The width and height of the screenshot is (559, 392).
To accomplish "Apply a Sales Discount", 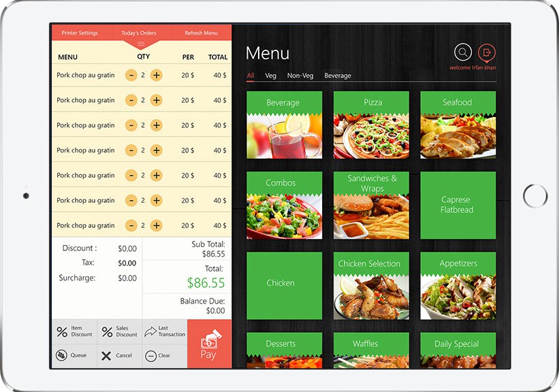I will 119,331.
